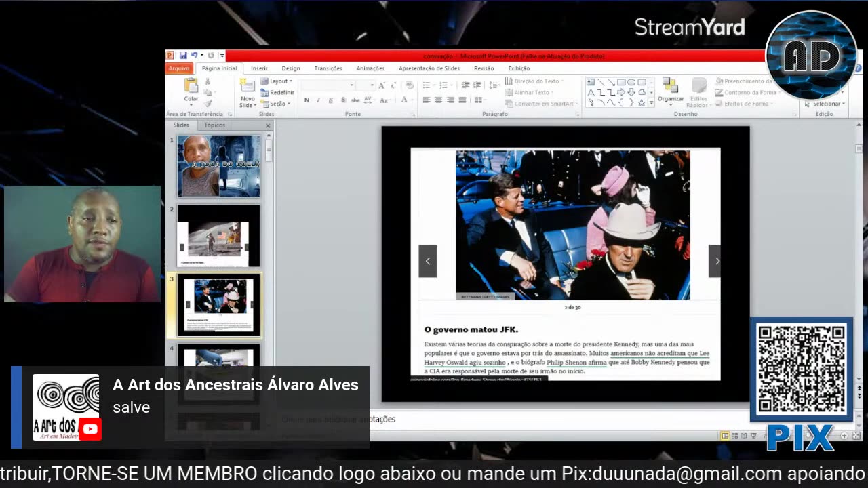Toggle align text left
The image size is (868, 488).
(427, 100)
